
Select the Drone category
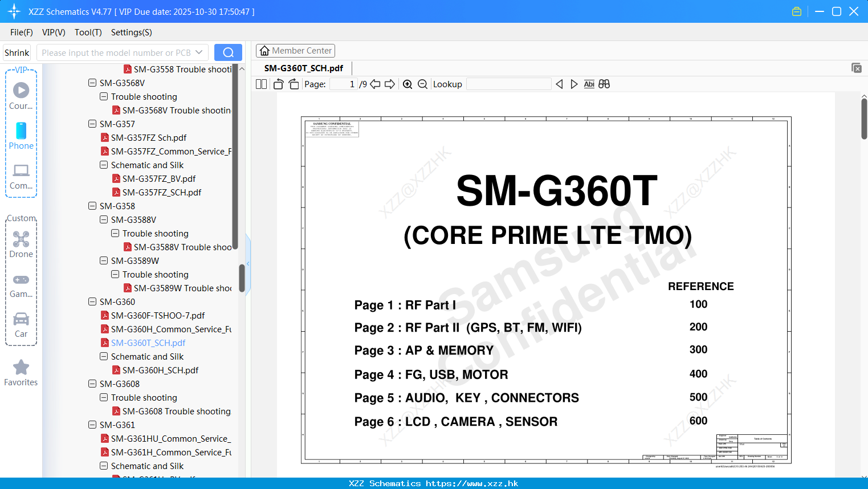[21, 244]
